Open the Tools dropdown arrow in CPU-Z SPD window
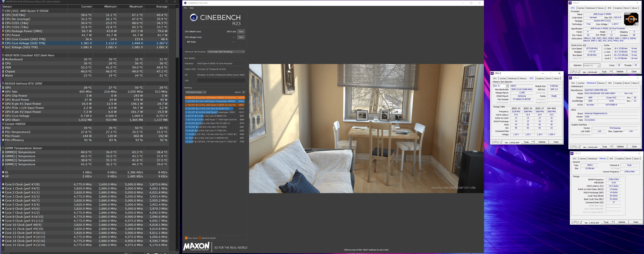This screenshot has height=254, width=644. (533, 142)
